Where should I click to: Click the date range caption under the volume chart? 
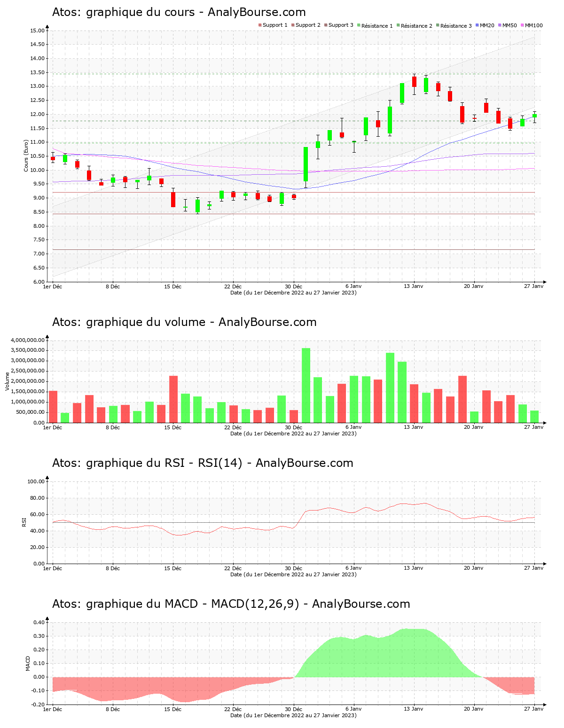293,434
